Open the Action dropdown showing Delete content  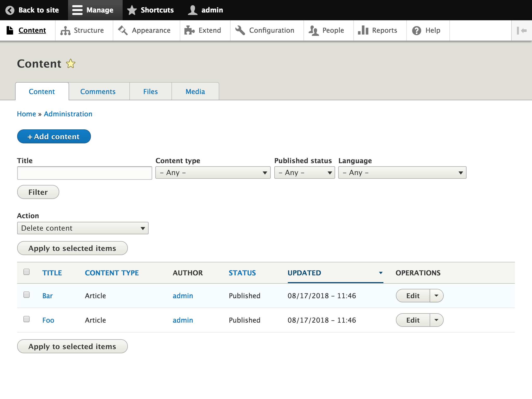coord(83,228)
